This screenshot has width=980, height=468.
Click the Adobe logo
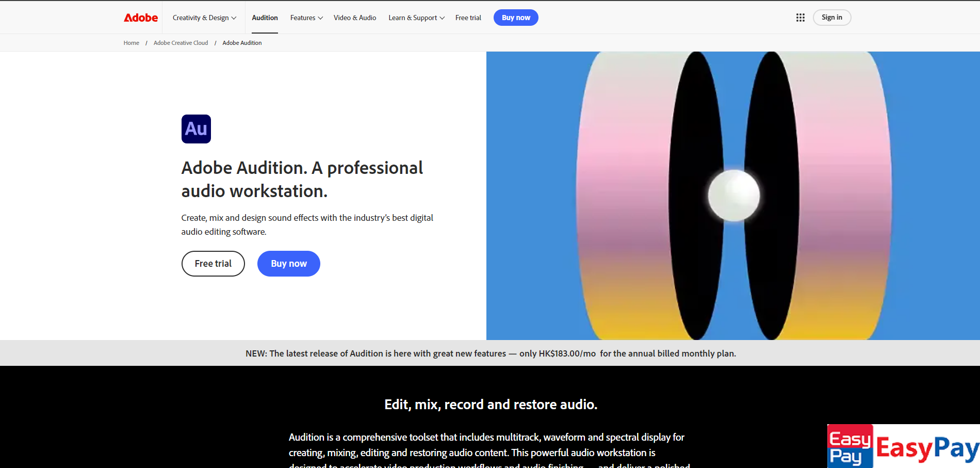(141, 18)
